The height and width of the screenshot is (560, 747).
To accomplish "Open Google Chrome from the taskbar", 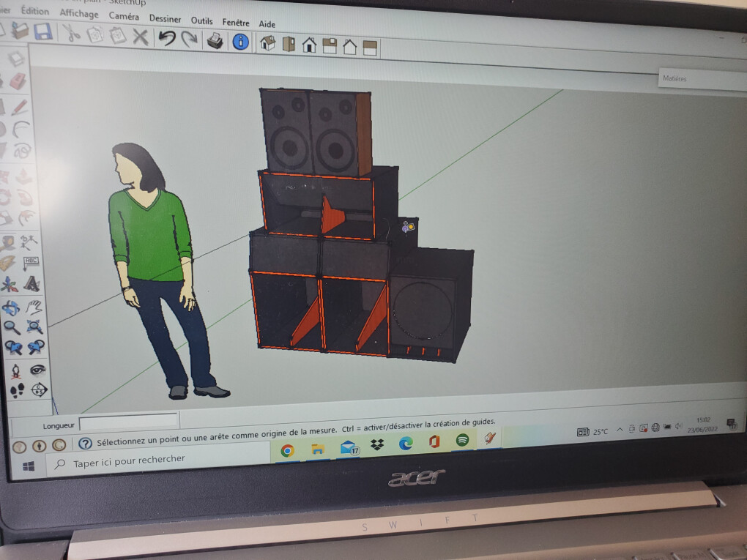I will pos(287,450).
